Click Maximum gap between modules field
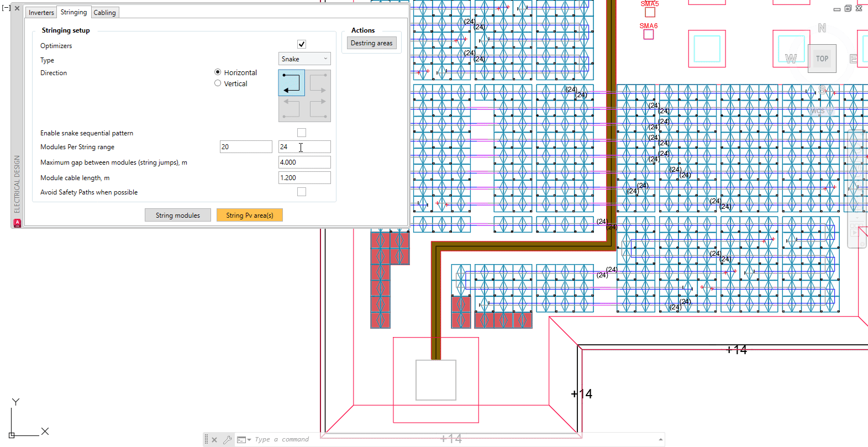Viewport: 868px width, 447px height. [x=304, y=162]
